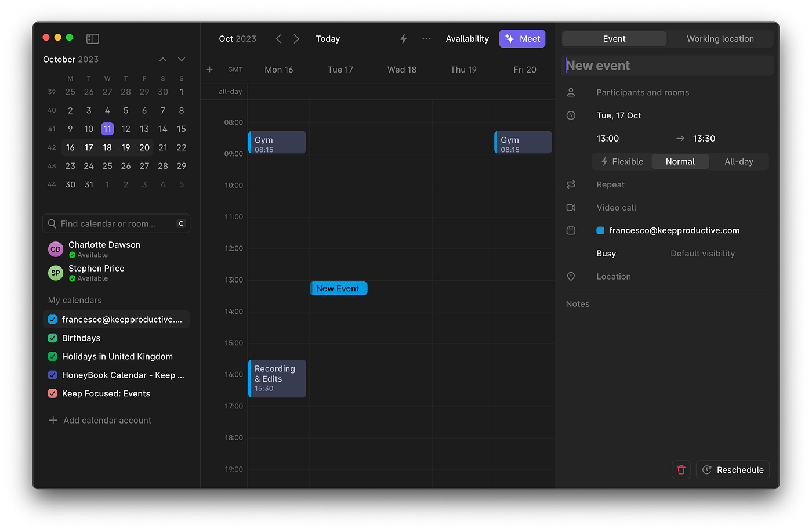Image resolution: width=812 pixels, height=532 pixels.
Task: Go to next week arrow
Action: (296, 39)
